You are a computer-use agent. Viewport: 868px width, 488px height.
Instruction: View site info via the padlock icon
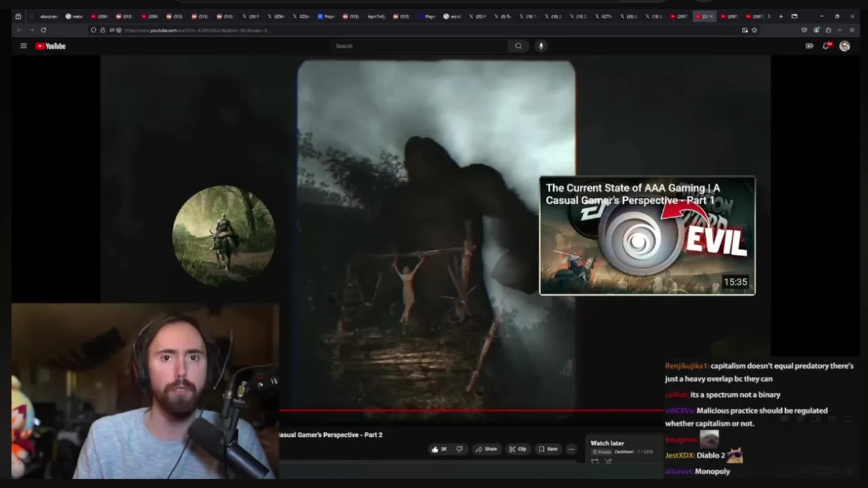pyautogui.click(x=102, y=30)
